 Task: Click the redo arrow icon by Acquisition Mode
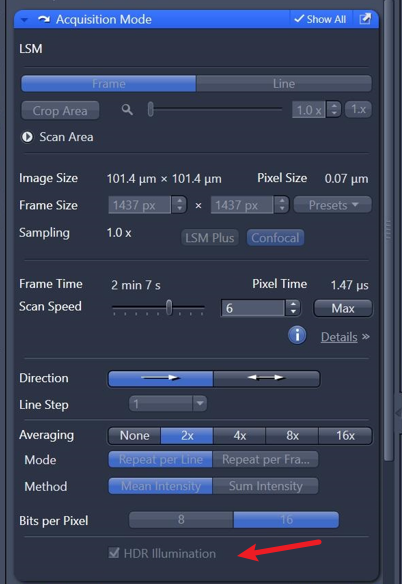pos(44,19)
